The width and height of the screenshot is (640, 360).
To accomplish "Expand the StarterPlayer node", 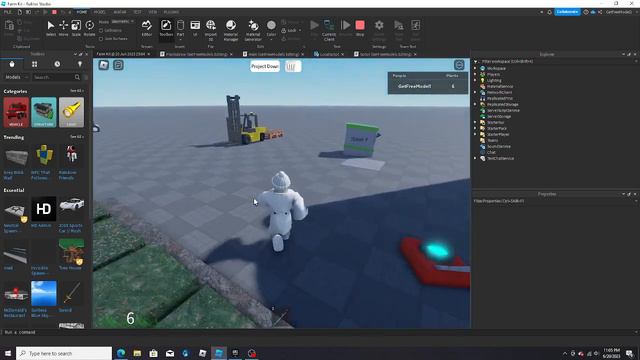I will (x=476, y=134).
